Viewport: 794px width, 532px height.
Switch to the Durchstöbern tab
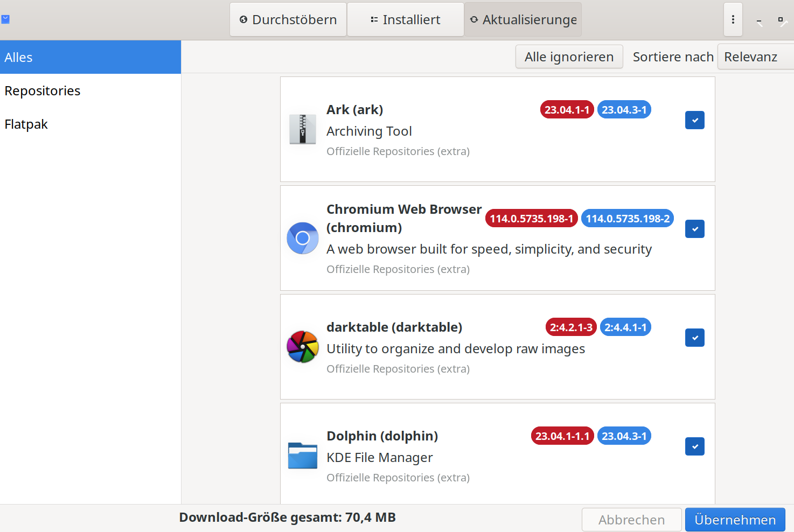tap(288, 19)
